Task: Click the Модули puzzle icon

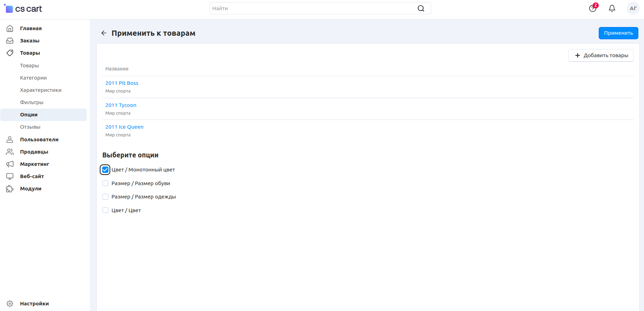Action: click(10, 189)
